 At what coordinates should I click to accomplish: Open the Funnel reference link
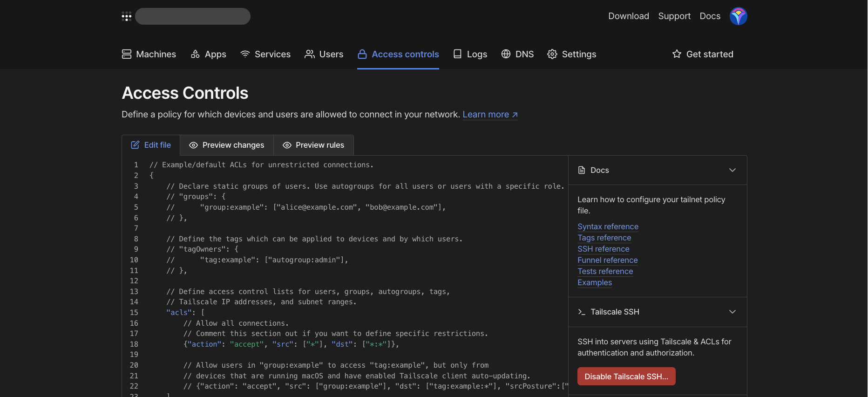pyautogui.click(x=607, y=260)
